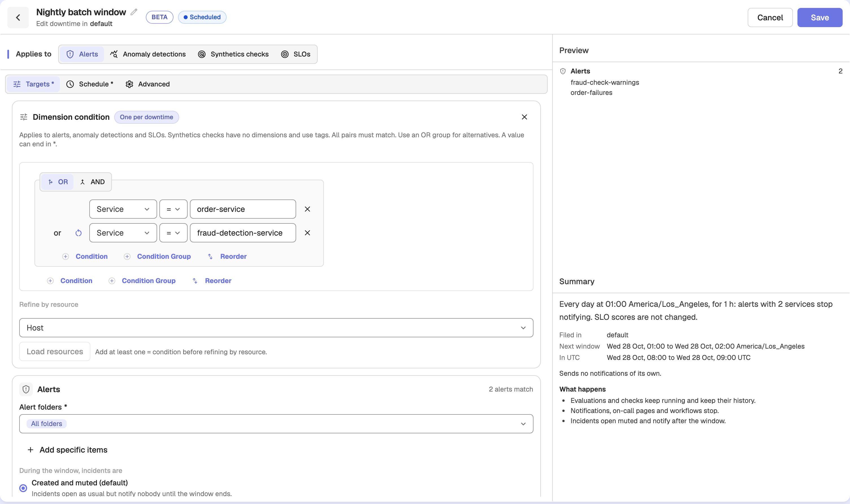Expand the Host refine by resource dropdown
850x504 pixels.
click(276, 328)
